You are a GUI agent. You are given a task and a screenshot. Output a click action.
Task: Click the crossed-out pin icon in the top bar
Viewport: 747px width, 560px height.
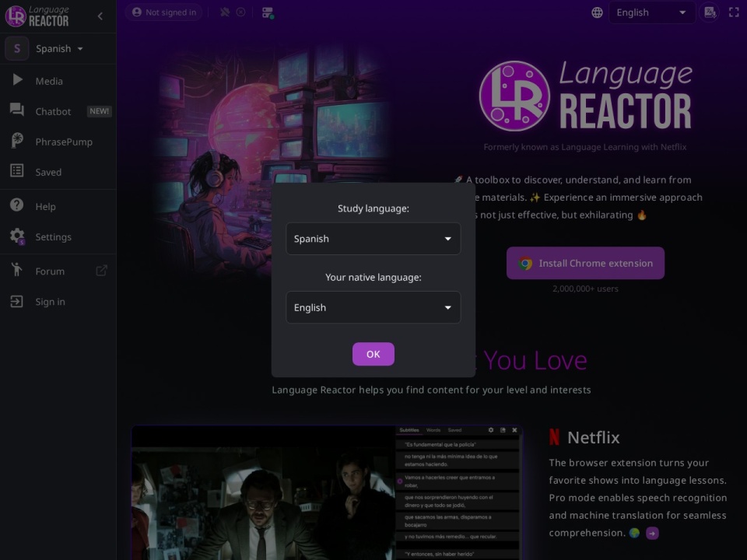pyautogui.click(x=224, y=12)
